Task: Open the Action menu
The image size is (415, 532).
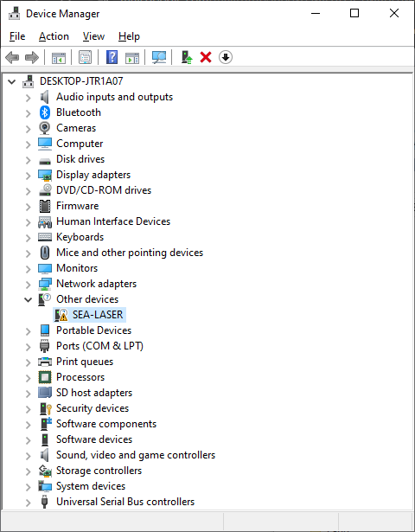Action: click(x=54, y=36)
